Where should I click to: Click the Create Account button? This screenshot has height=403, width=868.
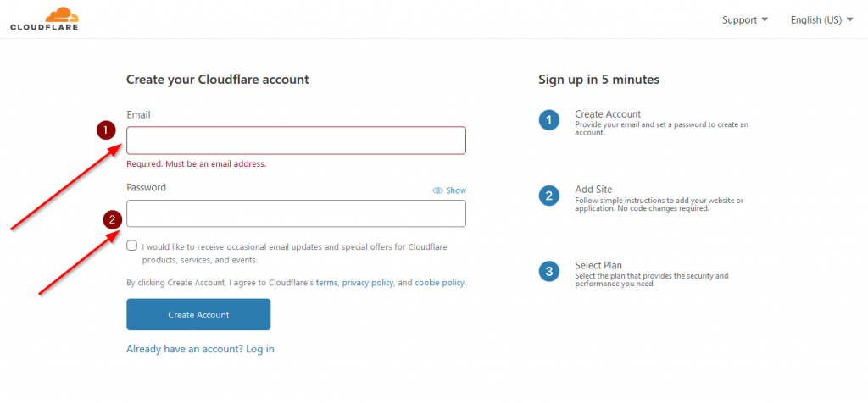point(198,315)
